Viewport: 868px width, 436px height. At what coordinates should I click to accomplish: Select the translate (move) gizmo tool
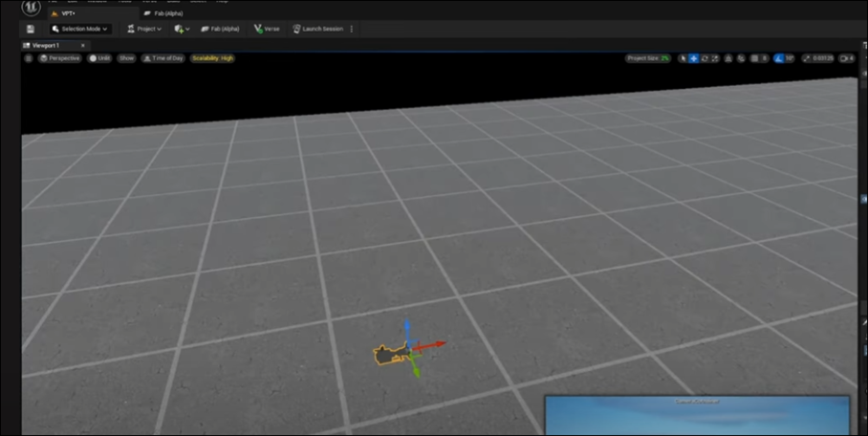[694, 58]
